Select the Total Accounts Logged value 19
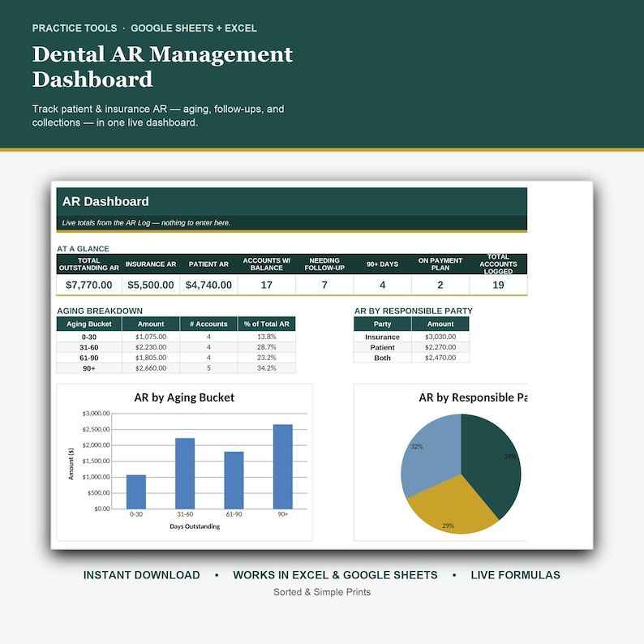644x644 pixels. tap(498, 285)
